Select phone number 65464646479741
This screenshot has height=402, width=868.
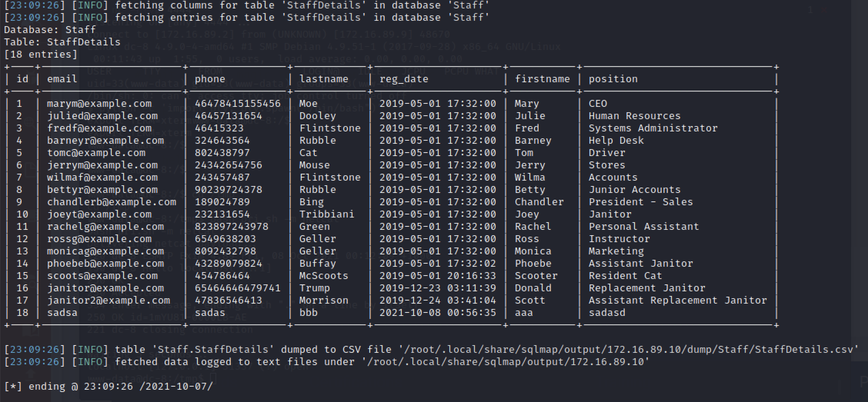238,288
